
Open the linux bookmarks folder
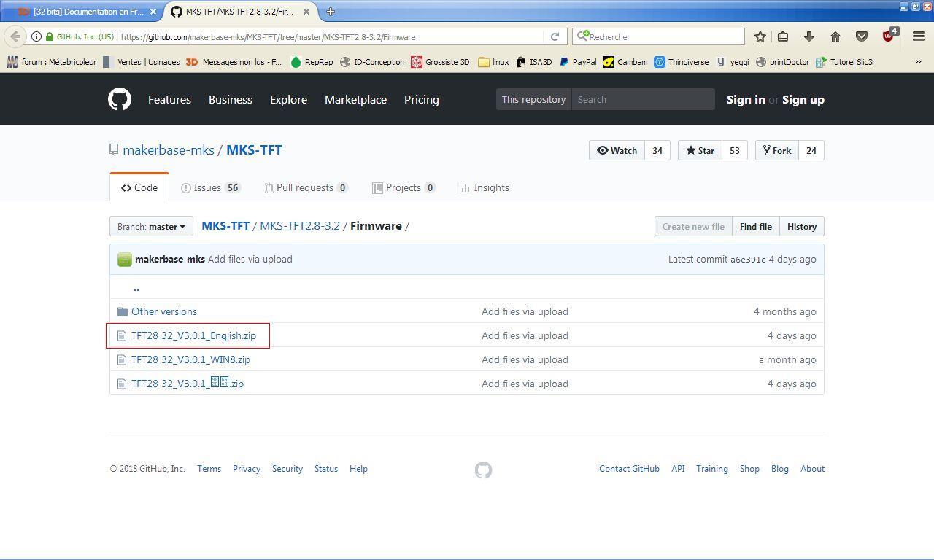493,62
